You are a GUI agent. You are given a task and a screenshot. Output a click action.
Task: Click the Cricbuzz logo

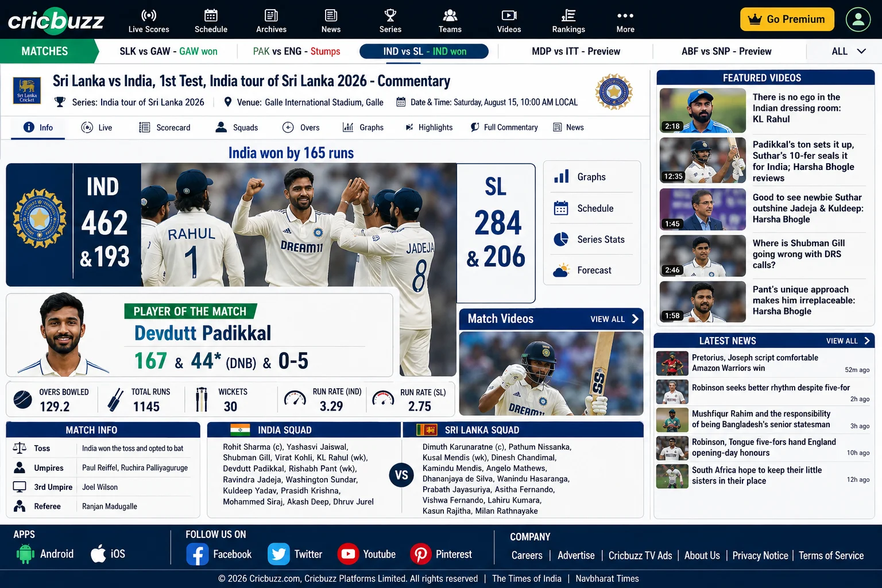(56, 21)
